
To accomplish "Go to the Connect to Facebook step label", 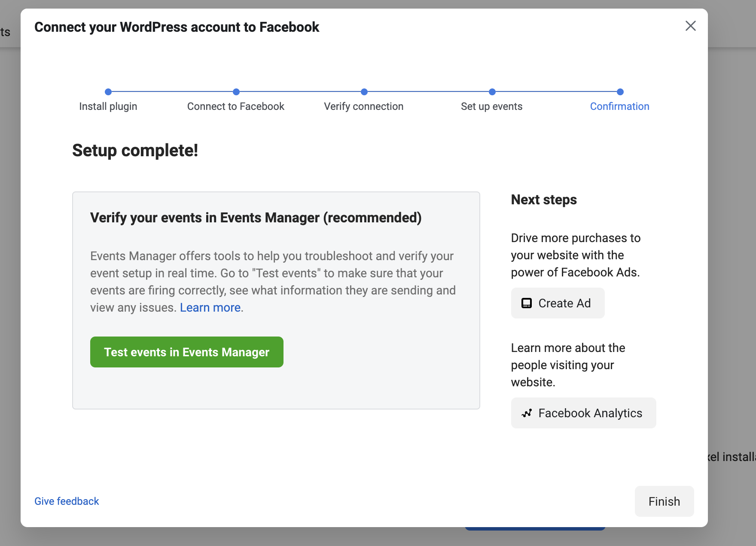I will click(x=236, y=106).
